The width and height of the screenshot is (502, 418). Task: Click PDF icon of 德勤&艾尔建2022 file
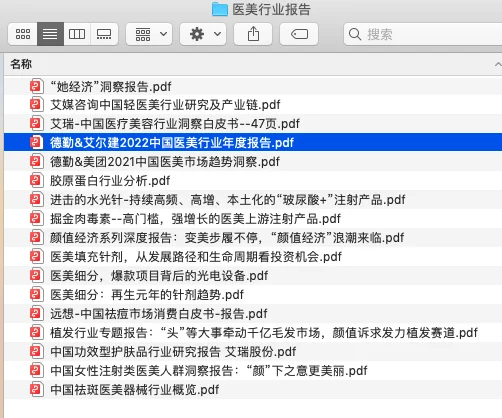[x=36, y=142]
